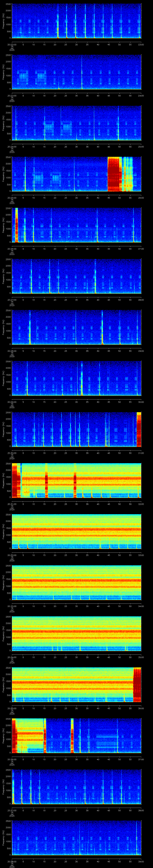
Task: Click the 24:00 end time label
Action: [x=141, y=96]
